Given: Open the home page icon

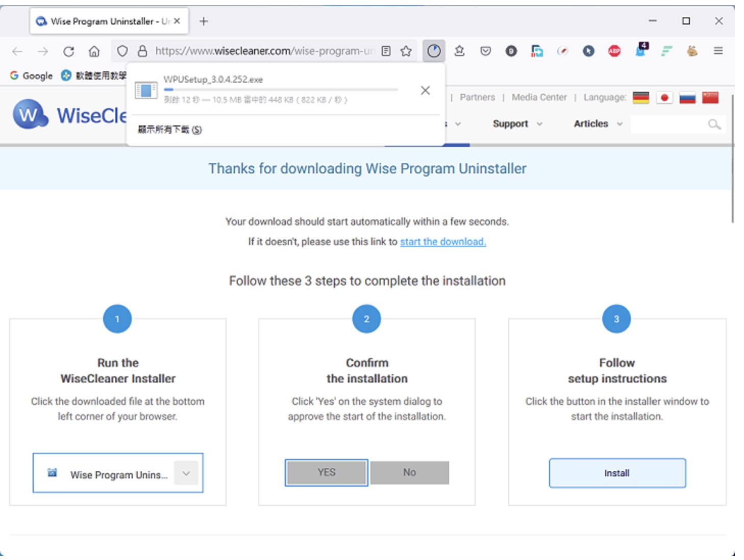Looking at the screenshot, I should 94,51.
